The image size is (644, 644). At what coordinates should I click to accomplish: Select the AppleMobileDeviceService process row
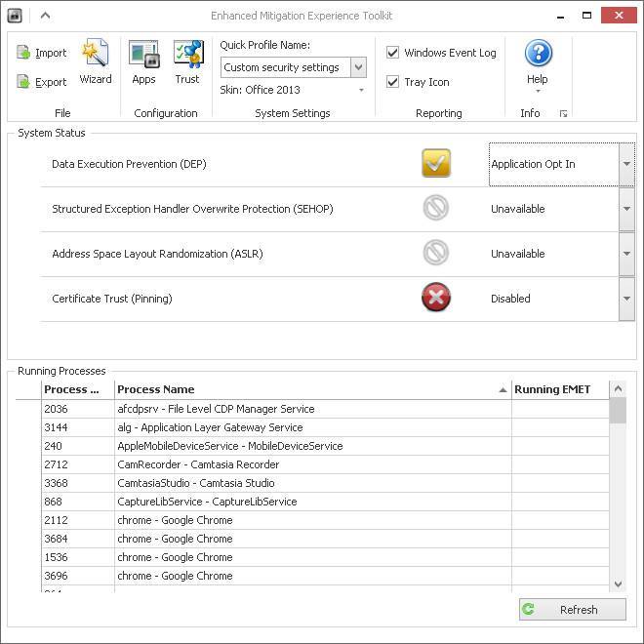coord(325,446)
